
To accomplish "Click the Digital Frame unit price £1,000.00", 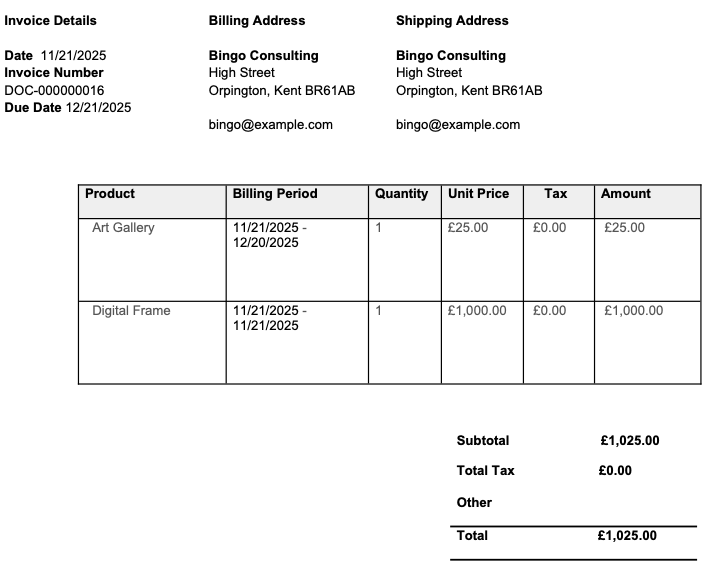I will coord(477,311).
